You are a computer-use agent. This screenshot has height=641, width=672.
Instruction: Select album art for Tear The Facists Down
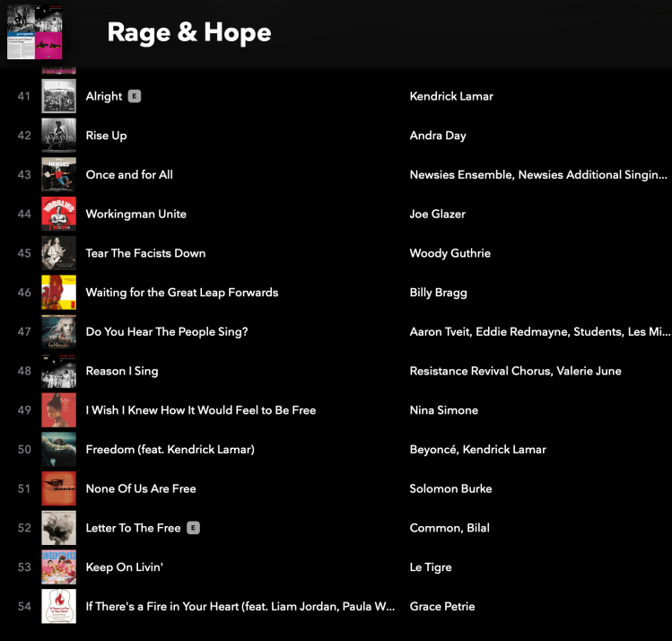click(x=58, y=253)
